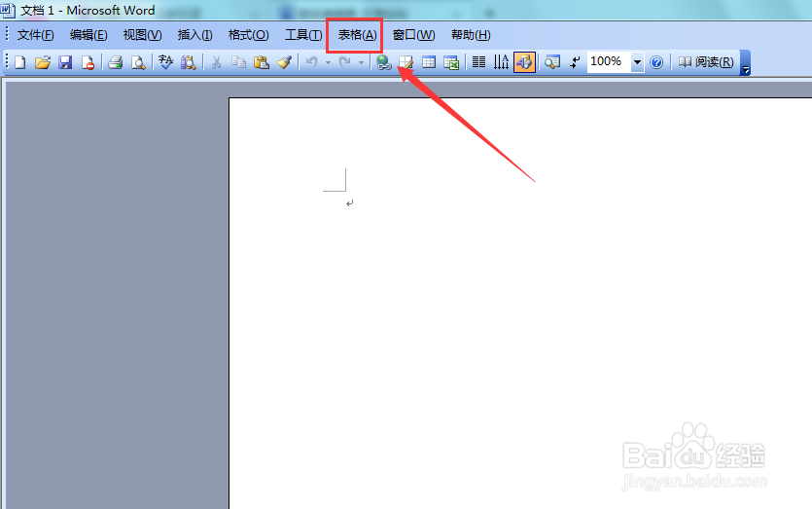The height and width of the screenshot is (509, 812).
Task: Click the Permission icon with red stop sign
Action: (88, 62)
